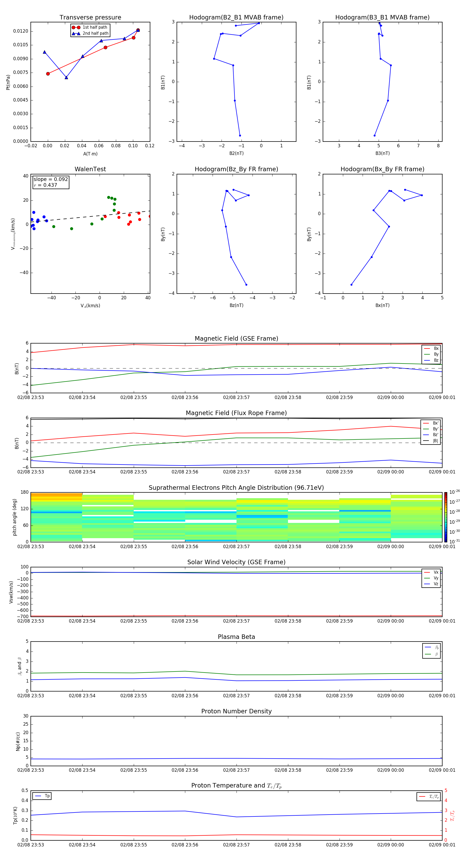This screenshot has height=868, width=473.
Task: Click "Bx'" legend entry in Flux Rope panel
Action: [431, 423]
